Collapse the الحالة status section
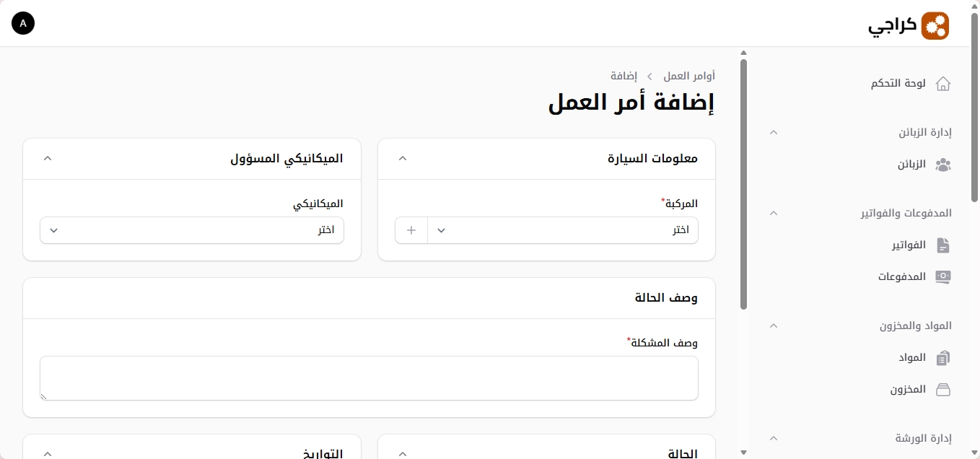 [x=403, y=453]
